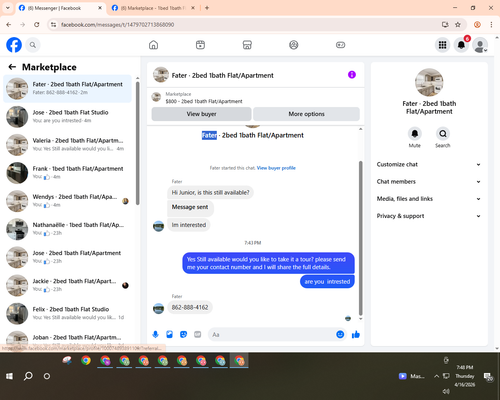Switch to the Marketplace browser tab
Image resolution: width=500 pixels, height=400 pixels.
(x=153, y=8)
